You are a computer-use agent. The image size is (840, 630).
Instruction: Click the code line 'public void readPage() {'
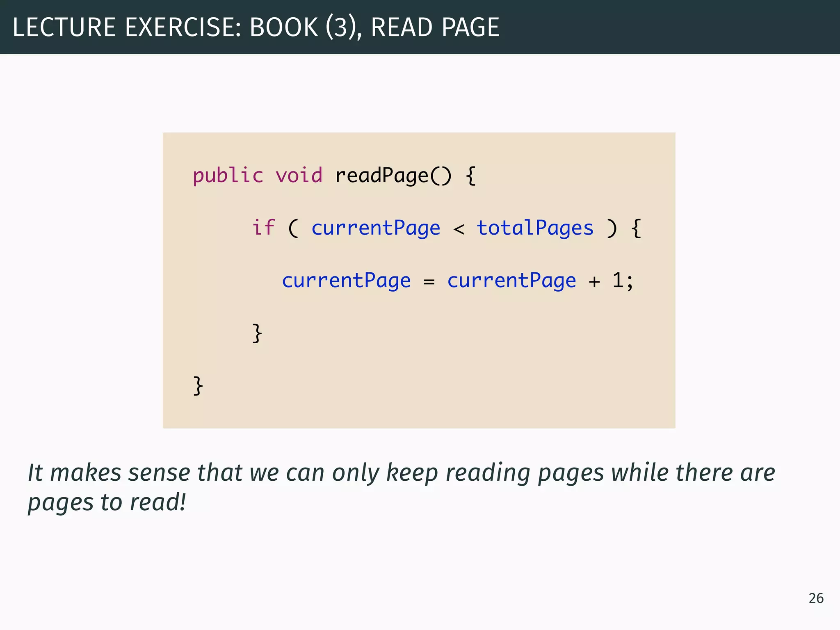[334, 176]
